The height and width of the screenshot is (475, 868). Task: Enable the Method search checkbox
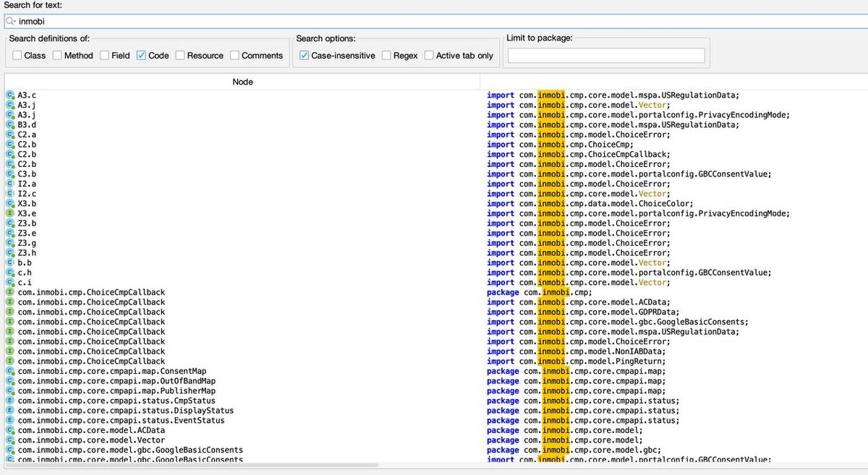tap(57, 55)
